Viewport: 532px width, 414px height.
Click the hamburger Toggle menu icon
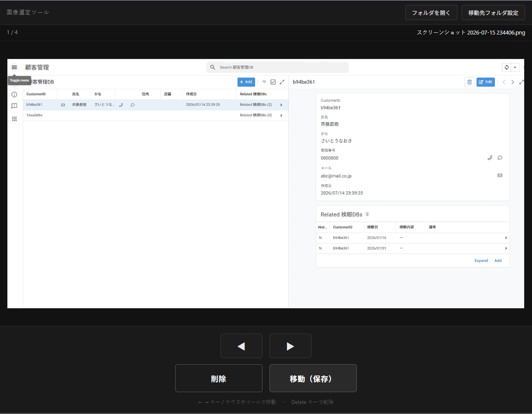click(14, 67)
